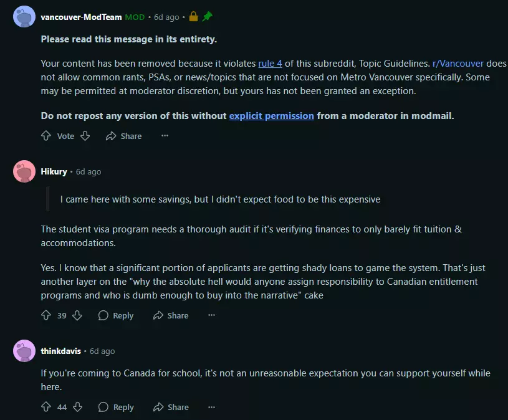Upvote Hikury's comment with 39 votes

[x=46, y=315]
